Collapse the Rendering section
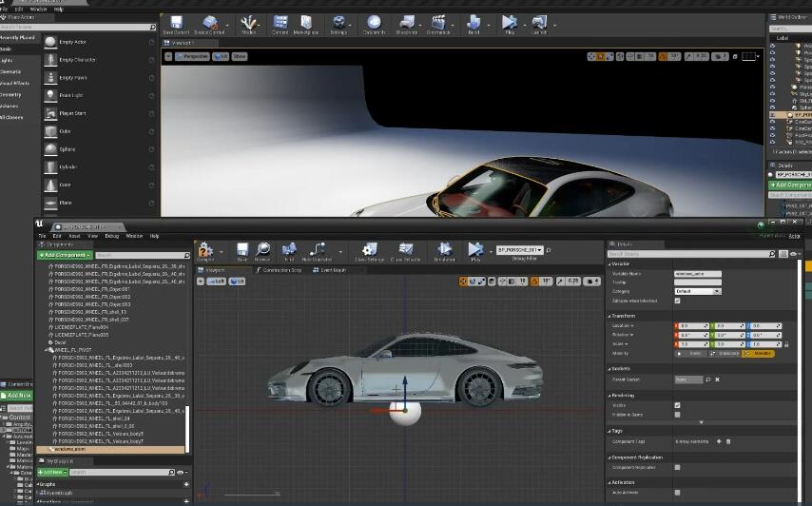This screenshot has height=506, width=812. tap(609, 396)
